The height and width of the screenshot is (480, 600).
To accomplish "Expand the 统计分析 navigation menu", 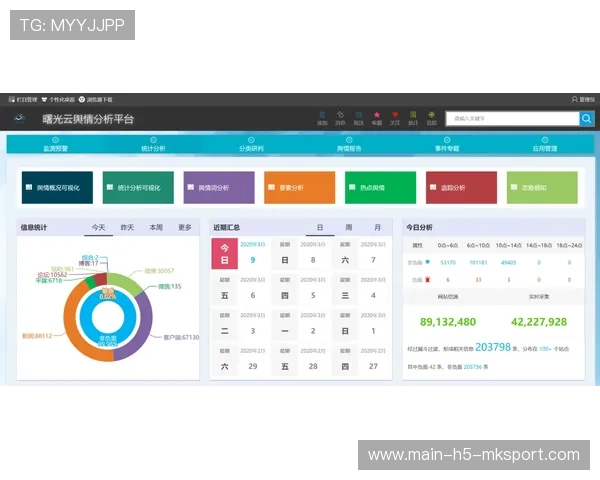I will point(154,147).
